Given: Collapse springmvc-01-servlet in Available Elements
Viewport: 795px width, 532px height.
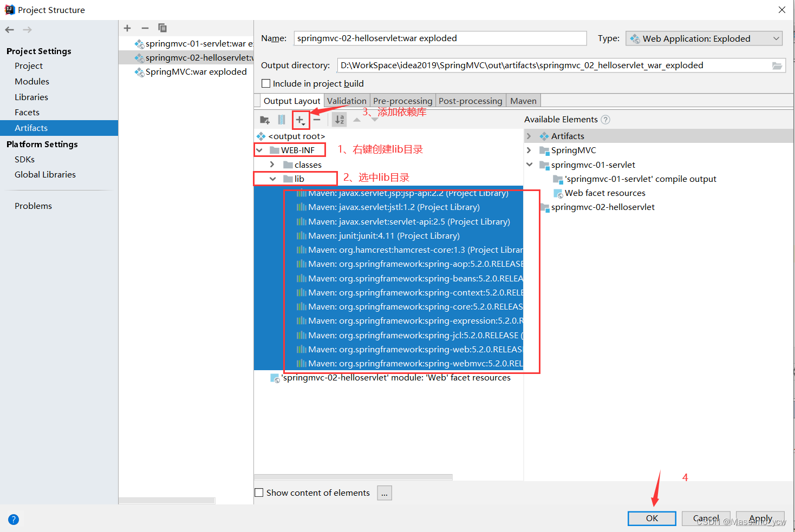Looking at the screenshot, I should coord(529,165).
